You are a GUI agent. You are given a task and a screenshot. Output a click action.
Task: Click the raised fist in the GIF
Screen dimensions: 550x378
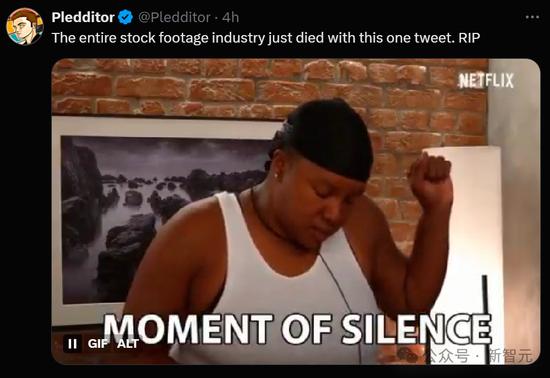point(430,179)
